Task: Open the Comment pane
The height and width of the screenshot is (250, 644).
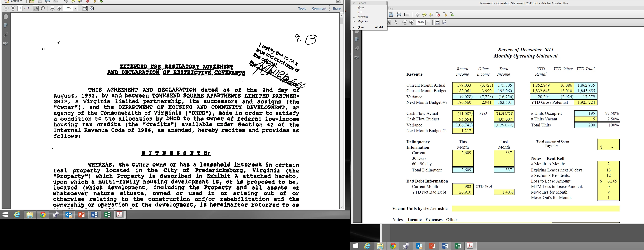Action: coord(319,8)
